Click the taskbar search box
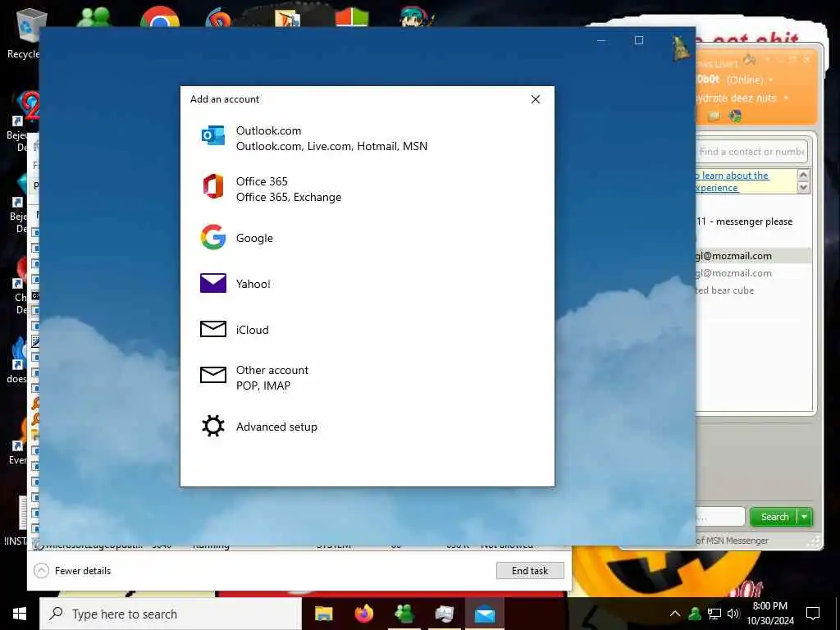The image size is (840, 630). tap(171, 614)
